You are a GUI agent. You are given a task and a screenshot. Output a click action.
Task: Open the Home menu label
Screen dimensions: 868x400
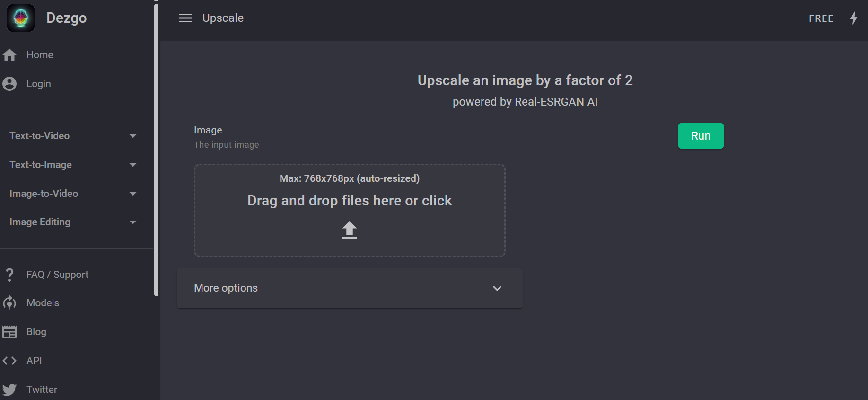[x=40, y=55]
